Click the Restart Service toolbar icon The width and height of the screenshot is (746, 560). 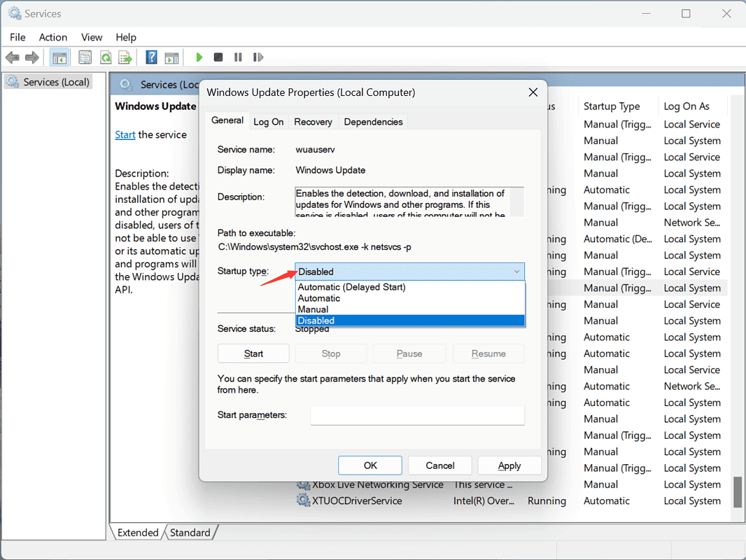(x=258, y=57)
